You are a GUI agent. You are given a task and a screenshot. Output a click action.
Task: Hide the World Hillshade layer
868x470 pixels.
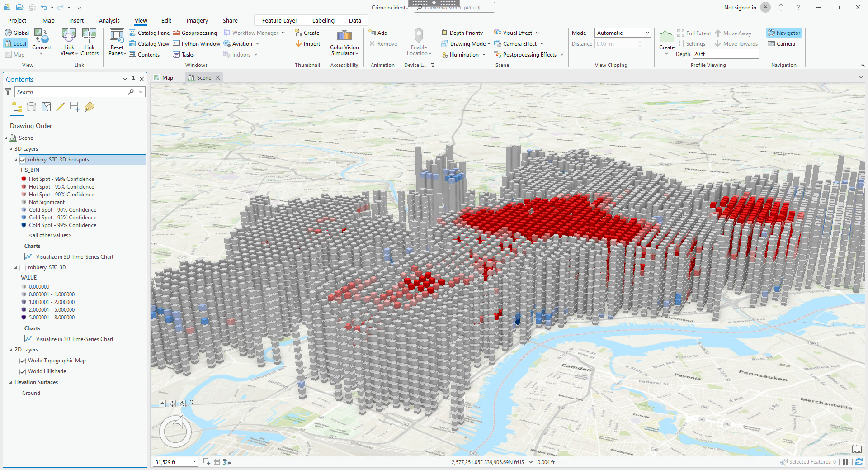[x=23, y=371]
